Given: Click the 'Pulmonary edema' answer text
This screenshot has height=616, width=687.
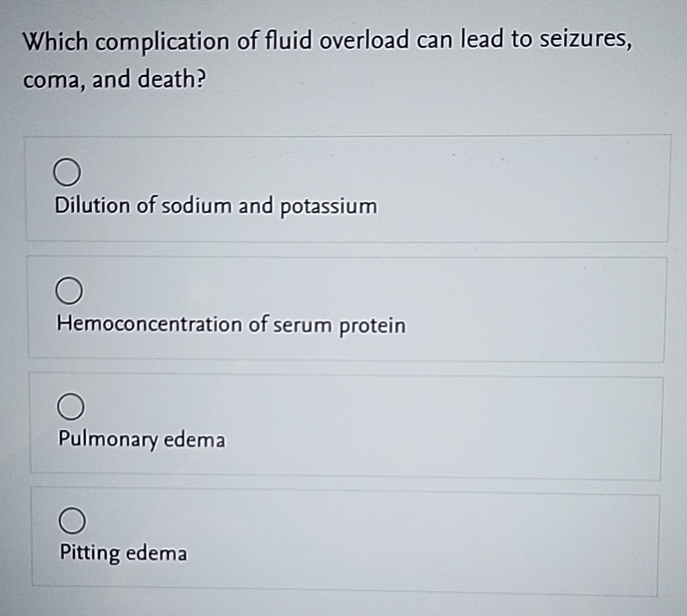Looking at the screenshot, I should click(x=141, y=440).
